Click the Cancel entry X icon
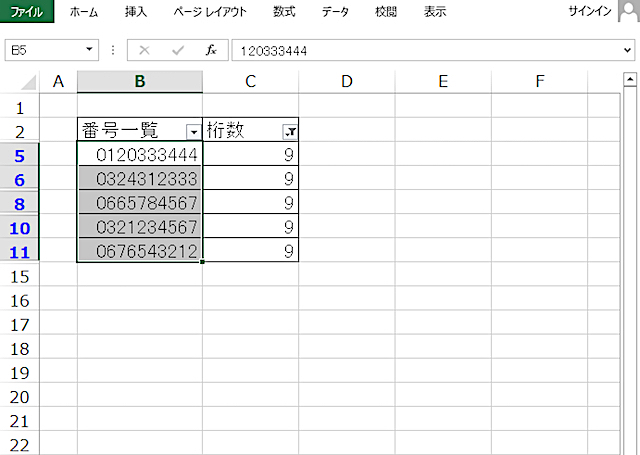This screenshot has width=640, height=455. coord(145,49)
